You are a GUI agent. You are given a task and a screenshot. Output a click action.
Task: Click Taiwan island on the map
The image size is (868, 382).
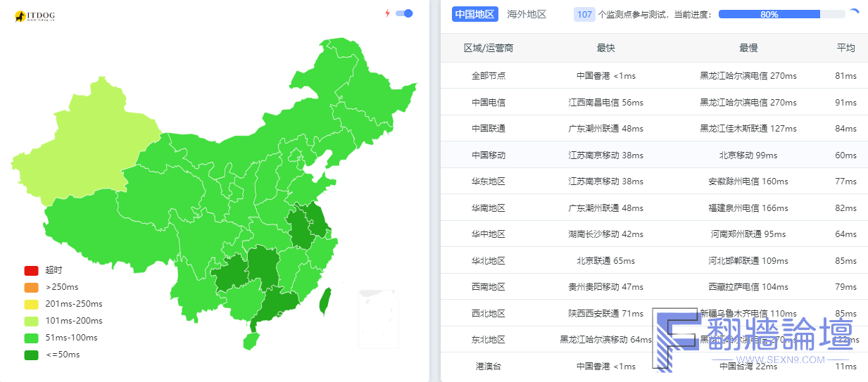326,301
